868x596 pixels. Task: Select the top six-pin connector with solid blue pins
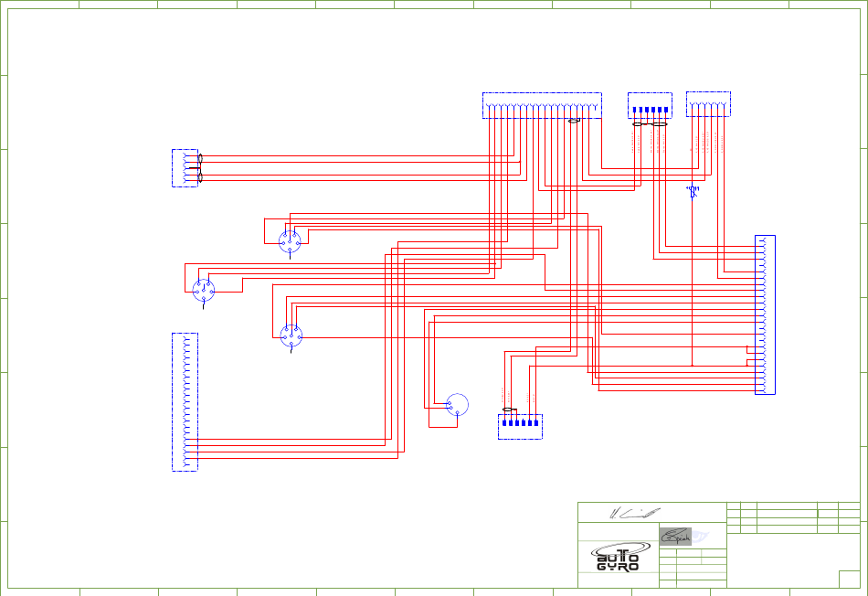point(650,105)
